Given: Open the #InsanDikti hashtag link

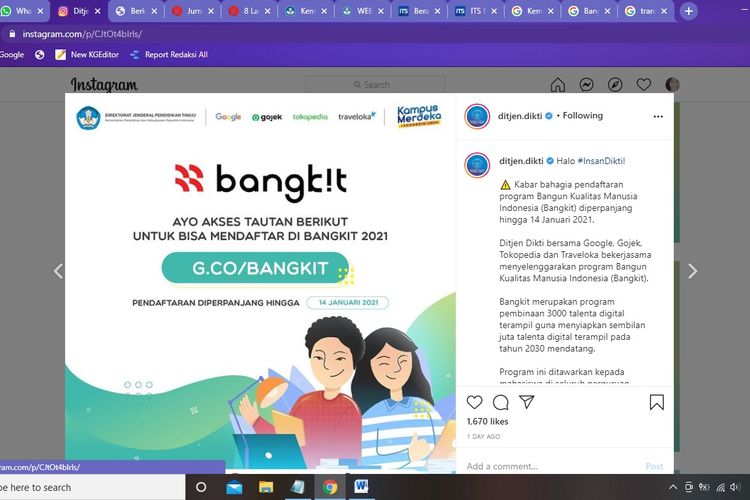Looking at the screenshot, I should pos(600,160).
